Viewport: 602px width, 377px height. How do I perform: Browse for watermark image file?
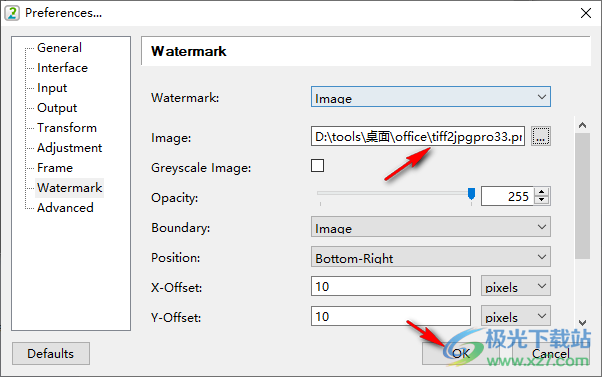pos(541,136)
